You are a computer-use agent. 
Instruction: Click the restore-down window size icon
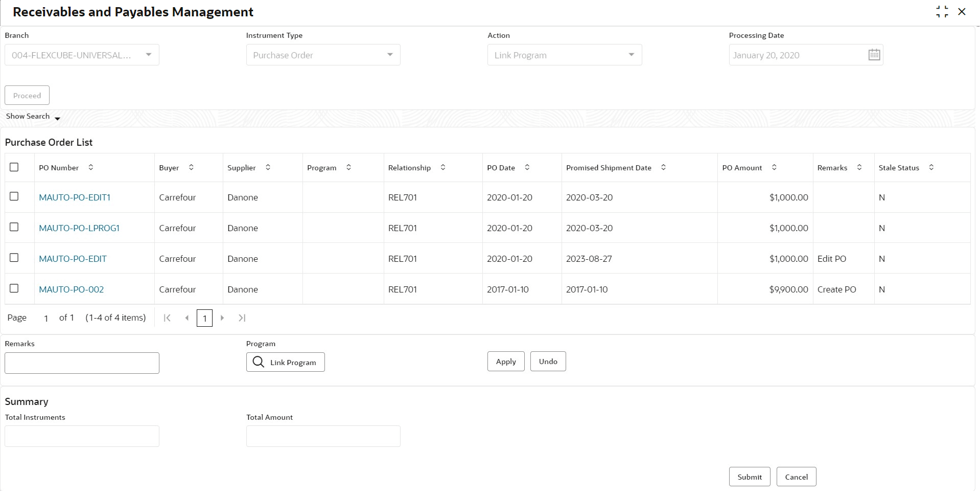pos(942,12)
